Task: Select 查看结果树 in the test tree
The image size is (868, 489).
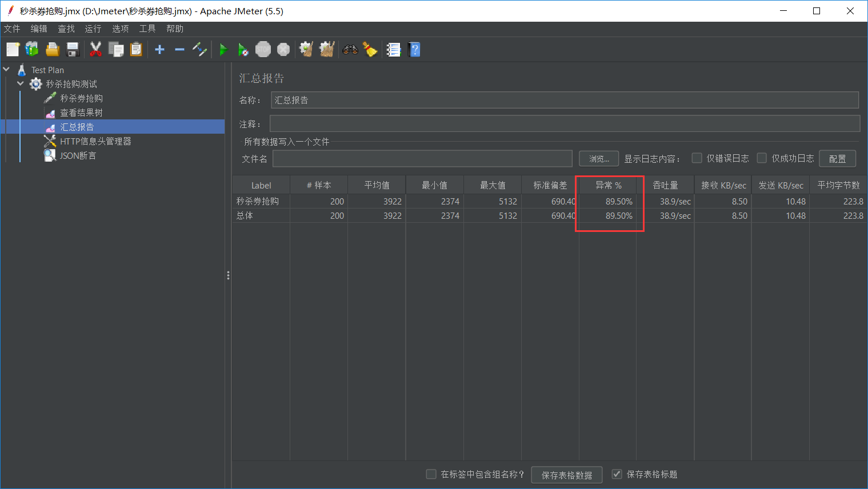Action: coord(81,113)
